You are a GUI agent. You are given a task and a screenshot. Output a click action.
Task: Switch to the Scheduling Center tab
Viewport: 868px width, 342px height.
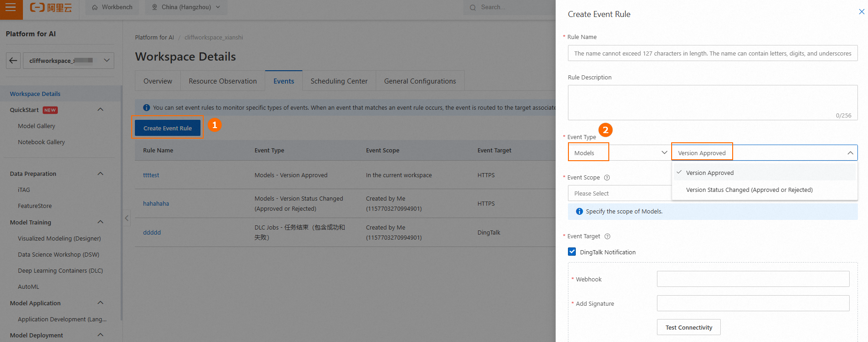[x=339, y=81]
